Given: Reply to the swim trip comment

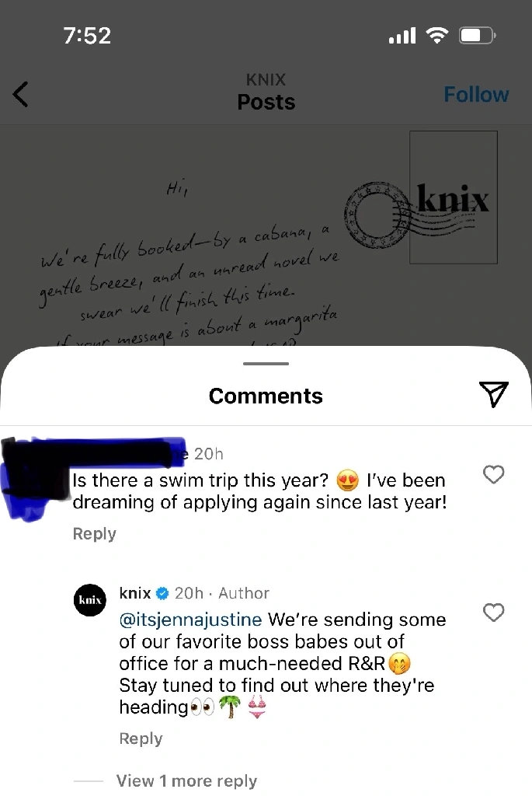Looking at the screenshot, I should (94, 533).
